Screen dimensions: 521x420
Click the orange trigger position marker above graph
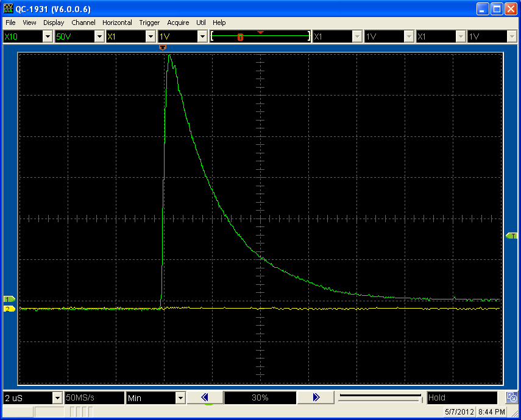tap(162, 47)
